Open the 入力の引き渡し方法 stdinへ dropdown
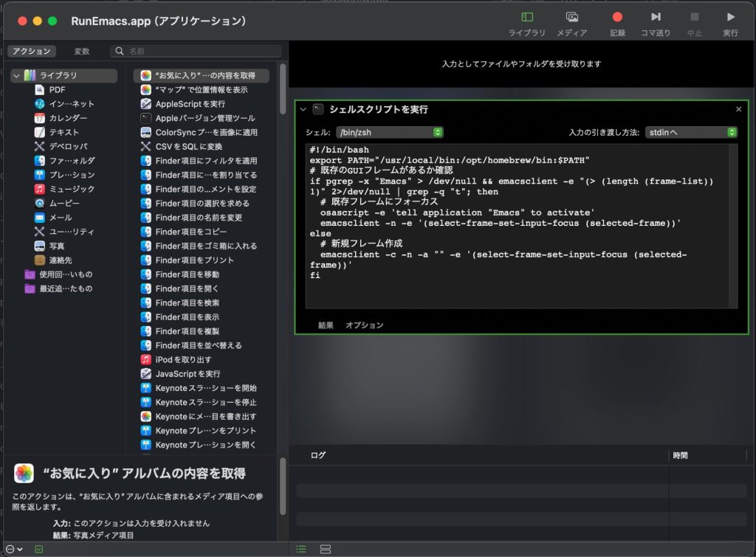This screenshot has width=756, height=557. pyautogui.click(x=691, y=132)
